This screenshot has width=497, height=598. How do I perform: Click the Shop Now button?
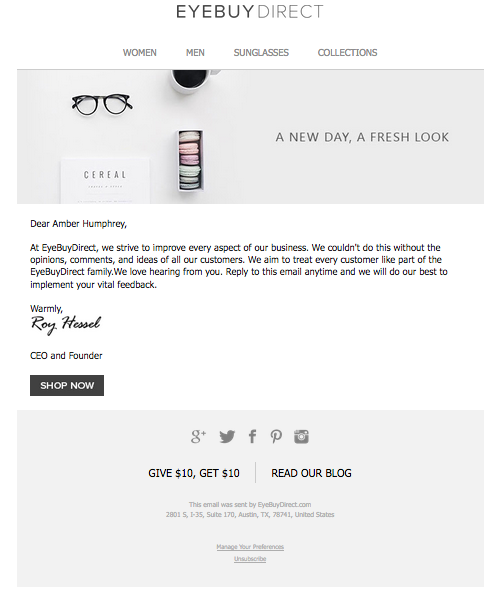pyautogui.click(x=67, y=386)
